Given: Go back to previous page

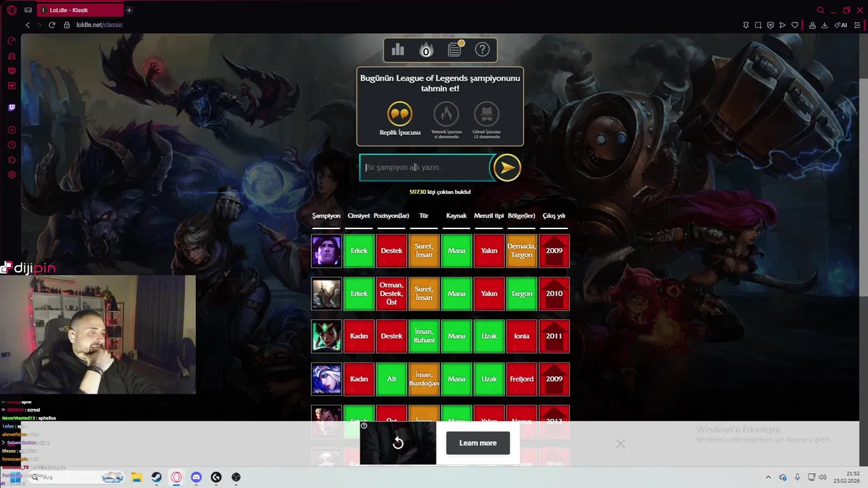Looking at the screenshot, I should pos(28,25).
